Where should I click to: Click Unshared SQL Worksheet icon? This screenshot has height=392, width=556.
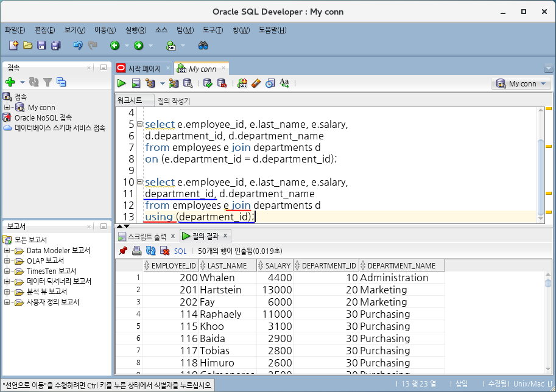click(242, 83)
